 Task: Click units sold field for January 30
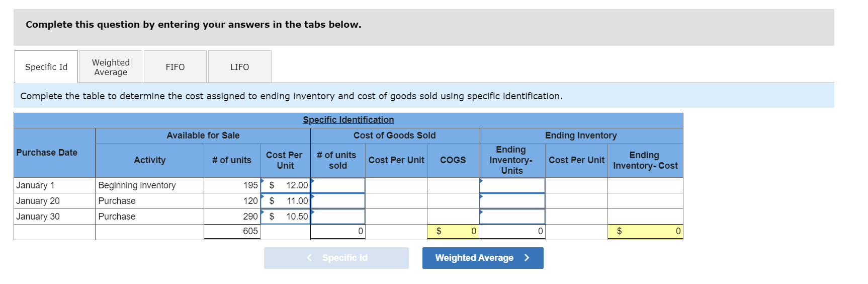pyautogui.click(x=338, y=217)
